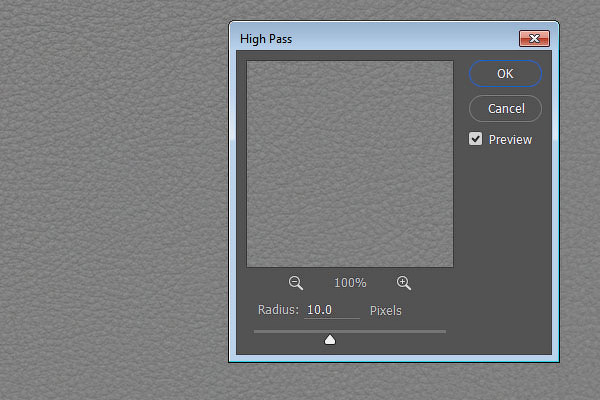Click the Radius slider handle

coord(330,340)
